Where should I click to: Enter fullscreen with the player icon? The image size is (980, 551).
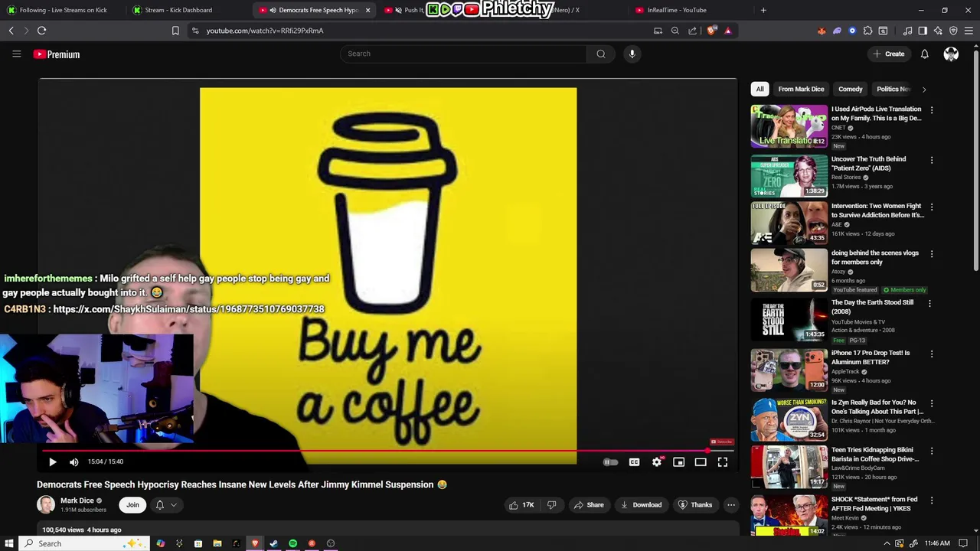pos(722,462)
